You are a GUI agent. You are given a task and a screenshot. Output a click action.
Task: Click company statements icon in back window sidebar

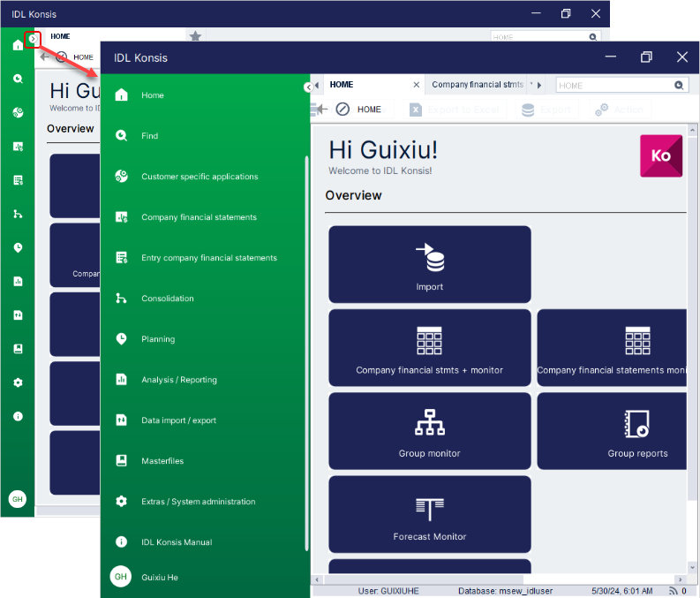pyautogui.click(x=18, y=147)
